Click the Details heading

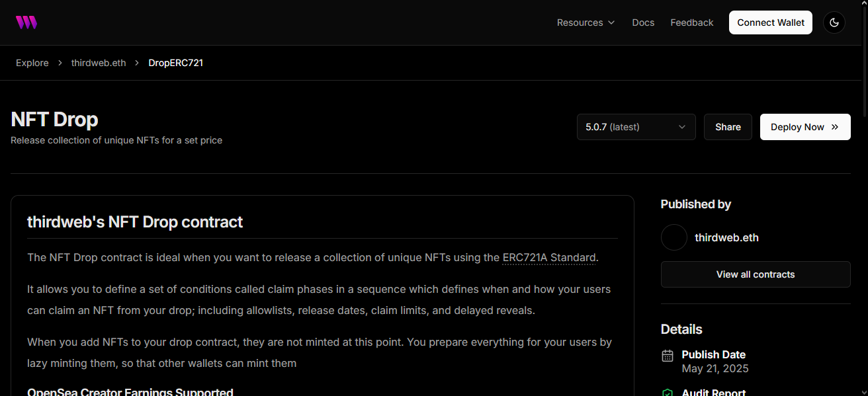point(681,329)
